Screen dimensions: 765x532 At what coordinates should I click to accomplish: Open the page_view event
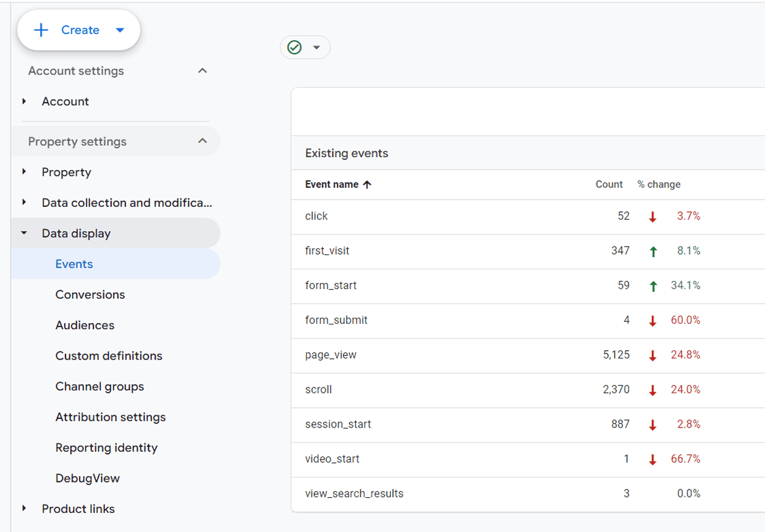[331, 355]
